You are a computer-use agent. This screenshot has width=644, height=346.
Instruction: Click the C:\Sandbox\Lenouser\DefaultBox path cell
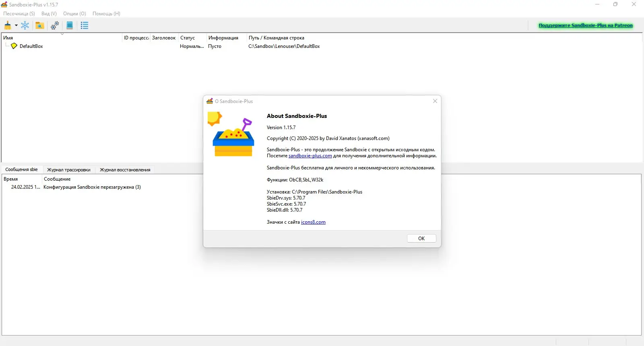coord(284,46)
